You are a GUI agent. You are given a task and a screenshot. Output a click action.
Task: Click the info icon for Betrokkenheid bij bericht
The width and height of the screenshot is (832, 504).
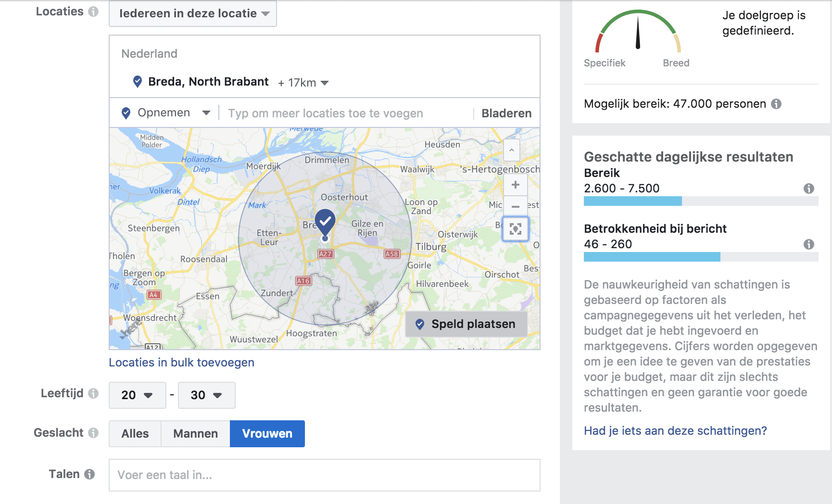[x=809, y=244]
